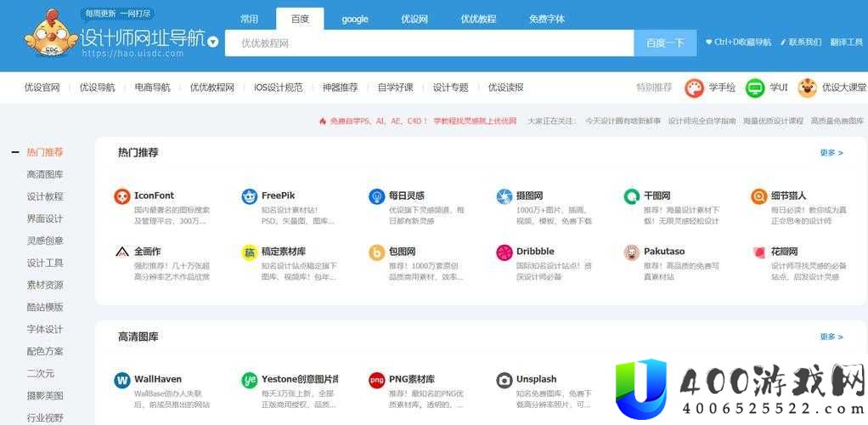The image size is (868, 425).
Task: Click the 全画作 triangle icon
Action: click(121, 252)
